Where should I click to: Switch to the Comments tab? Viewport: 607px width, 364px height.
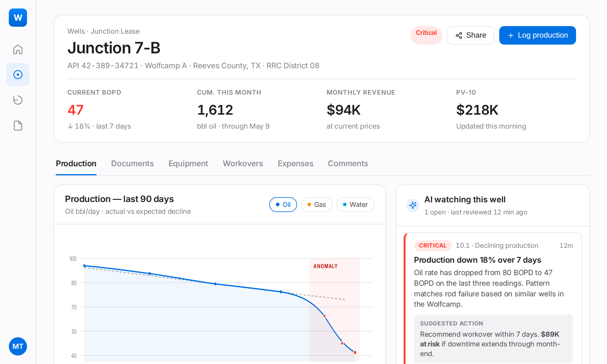[348, 163]
